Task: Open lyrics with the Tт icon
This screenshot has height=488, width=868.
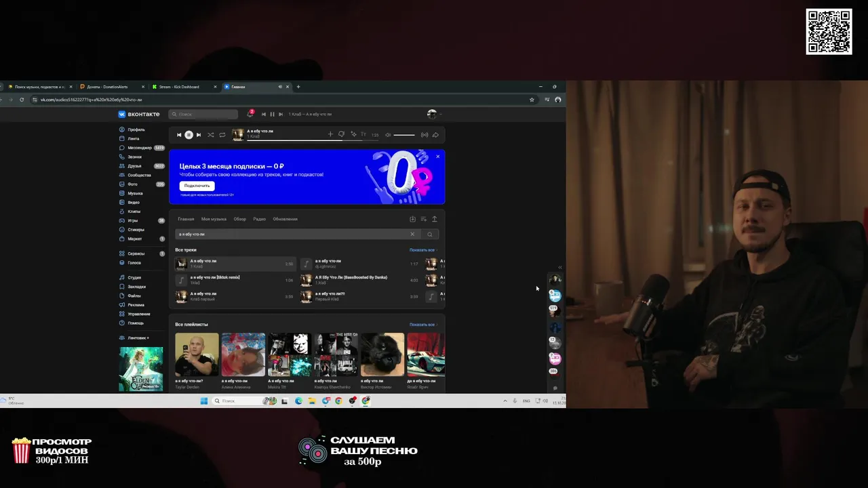Action: (363, 134)
